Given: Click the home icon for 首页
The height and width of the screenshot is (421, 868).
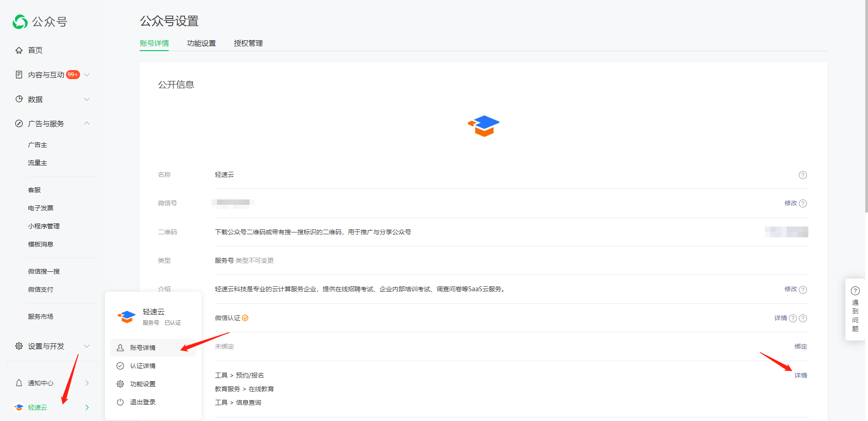Looking at the screenshot, I should pos(19,50).
